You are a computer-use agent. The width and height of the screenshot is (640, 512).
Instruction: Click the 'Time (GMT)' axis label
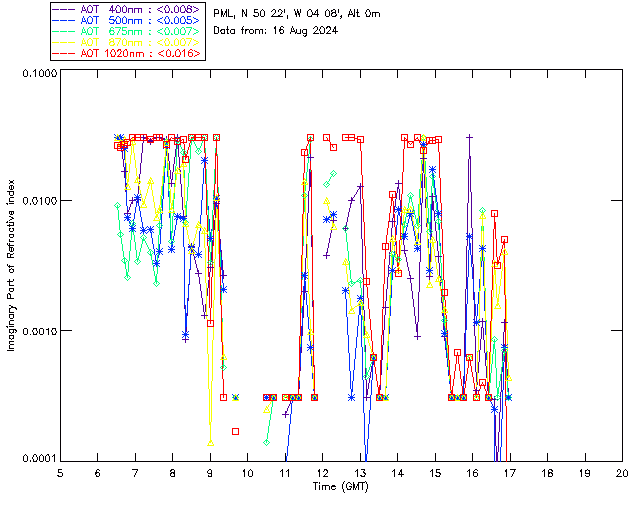point(340,486)
